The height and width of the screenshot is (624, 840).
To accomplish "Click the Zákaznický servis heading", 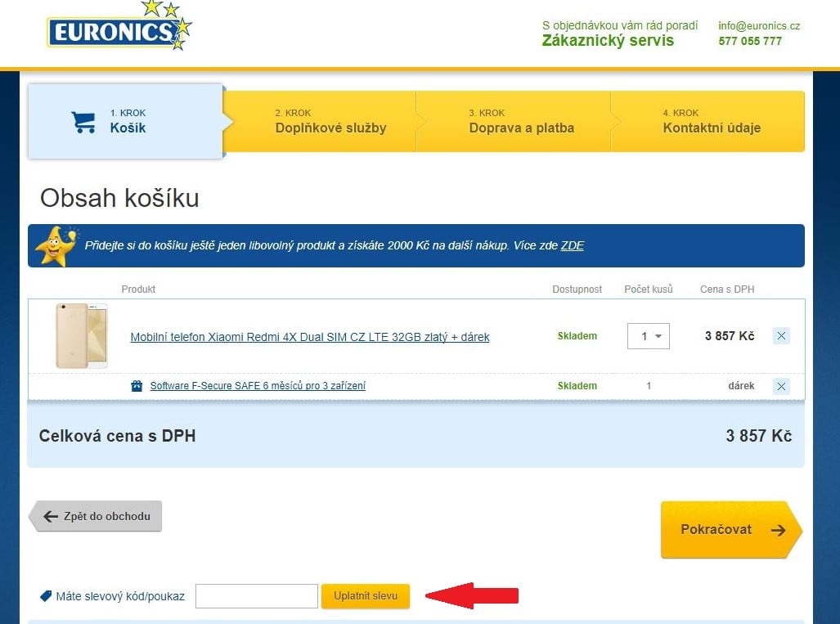I will pos(608,41).
